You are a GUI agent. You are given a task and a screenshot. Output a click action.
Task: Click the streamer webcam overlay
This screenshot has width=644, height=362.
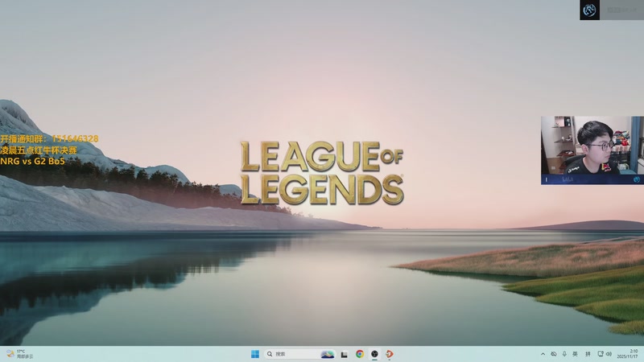point(592,150)
